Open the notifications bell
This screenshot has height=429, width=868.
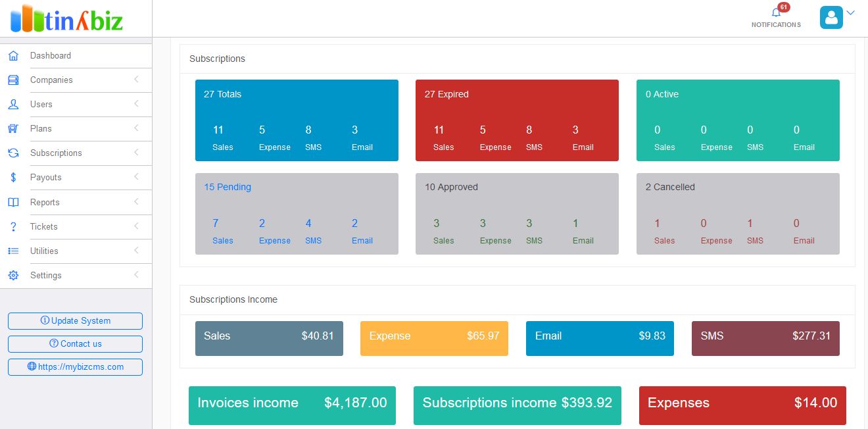coord(776,13)
